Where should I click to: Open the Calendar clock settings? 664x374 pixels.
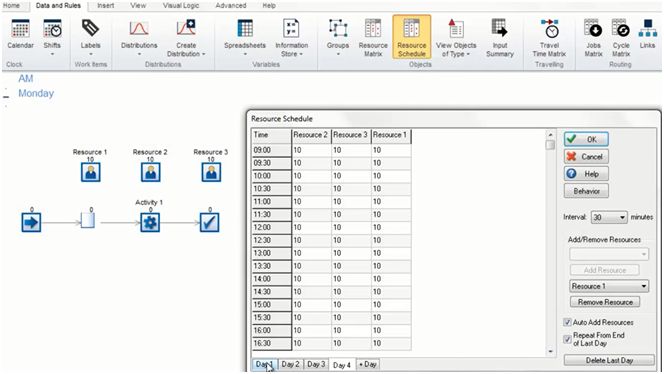(x=20, y=34)
